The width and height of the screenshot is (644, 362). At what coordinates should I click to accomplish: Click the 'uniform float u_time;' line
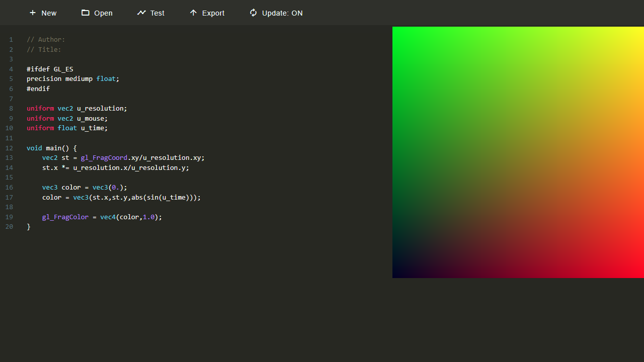(x=67, y=128)
